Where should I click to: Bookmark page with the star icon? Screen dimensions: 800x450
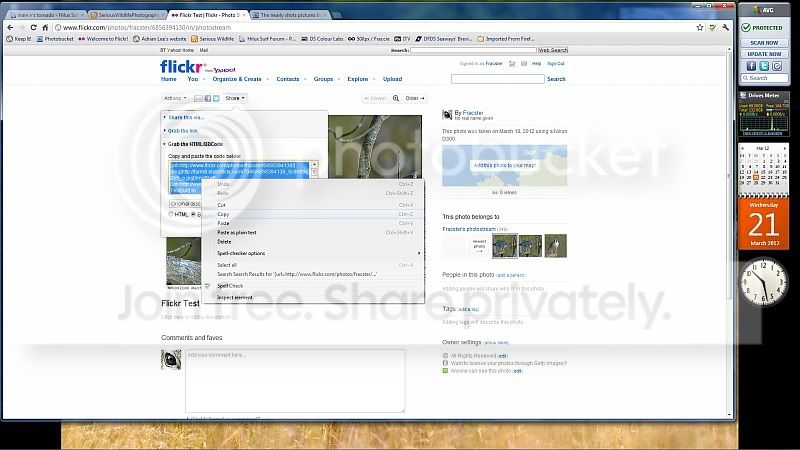tap(699, 28)
